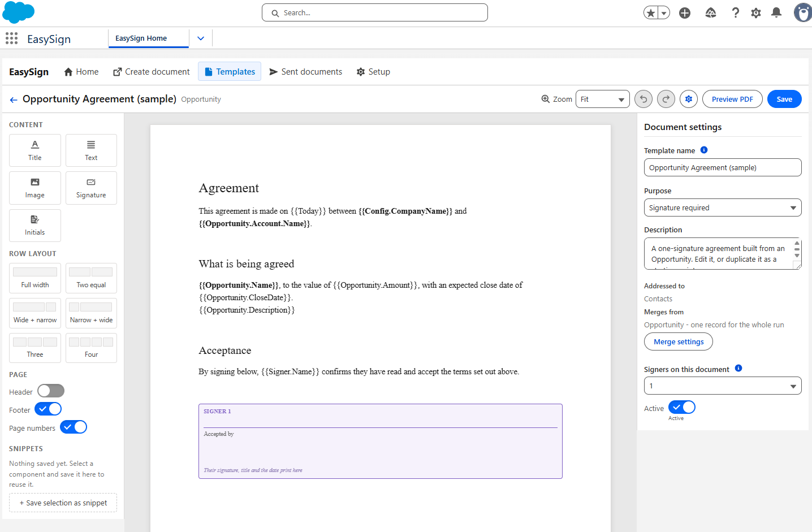Screen dimensions: 812x532
Task: Click the global Search field
Action: 375,12
